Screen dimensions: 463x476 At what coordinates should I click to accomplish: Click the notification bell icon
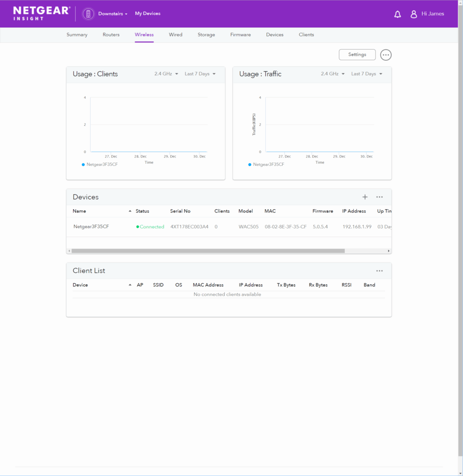(x=397, y=14)
